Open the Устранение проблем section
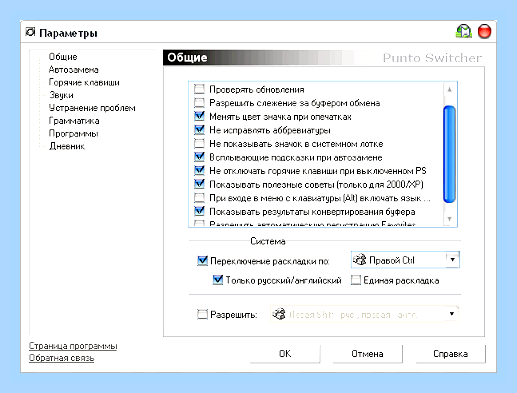Screen dimensions: 517x393 (92, 108)
